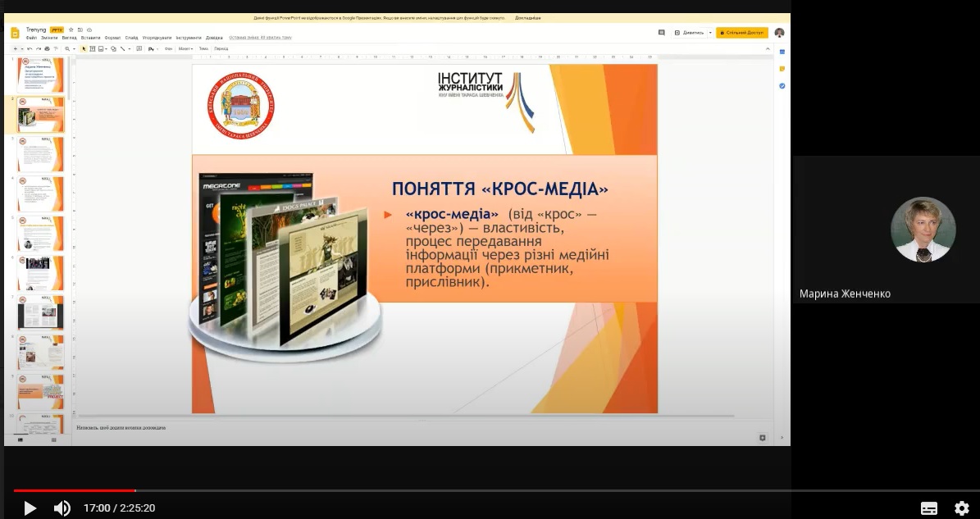Open the Google Calendar side panel icon
This screenshot has height=519, width=980.
(x=782, y=52)
